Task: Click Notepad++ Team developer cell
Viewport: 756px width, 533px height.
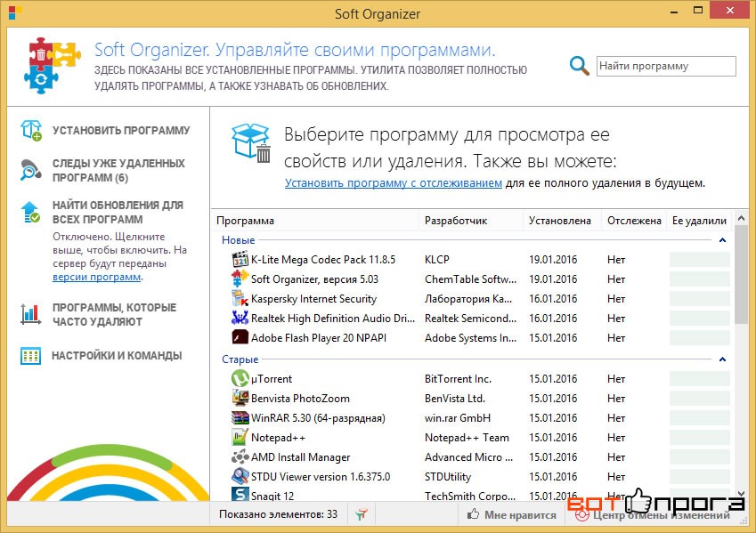Action: [467, 438]
